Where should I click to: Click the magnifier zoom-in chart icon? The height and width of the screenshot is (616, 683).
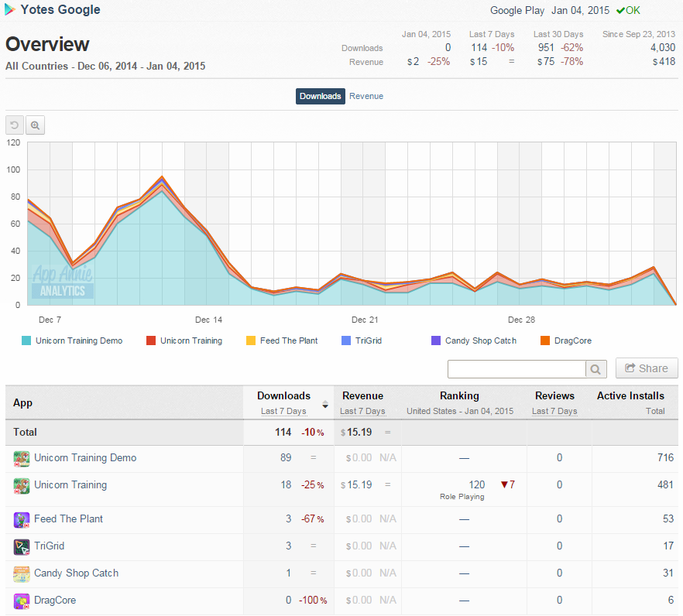tap(36, 125)
